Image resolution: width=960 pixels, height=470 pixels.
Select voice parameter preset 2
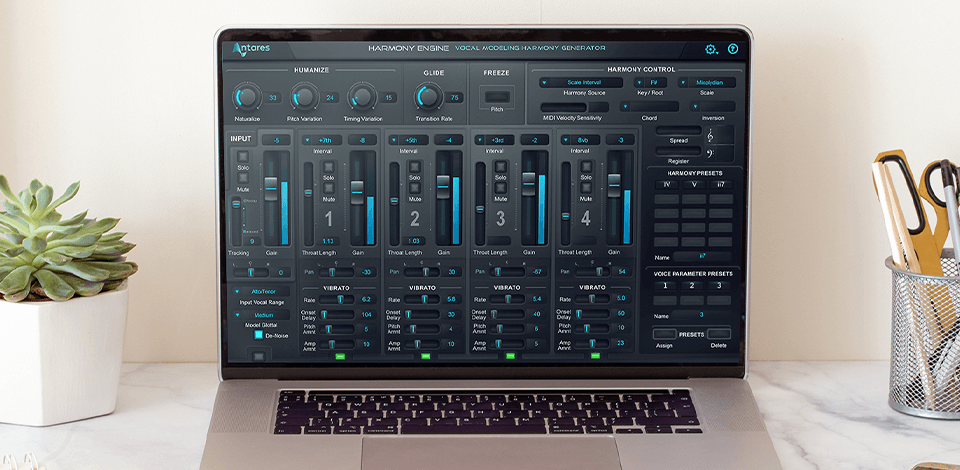pyautogui.click(x=692, y=285)
